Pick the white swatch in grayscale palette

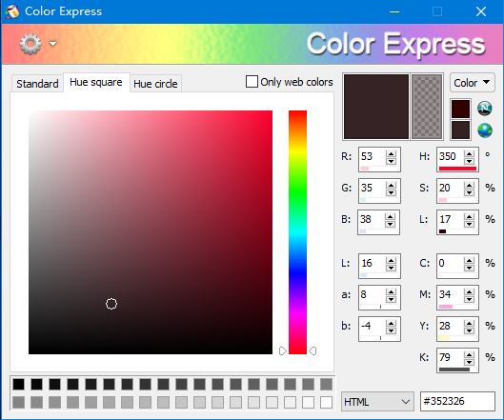(326, 402)
